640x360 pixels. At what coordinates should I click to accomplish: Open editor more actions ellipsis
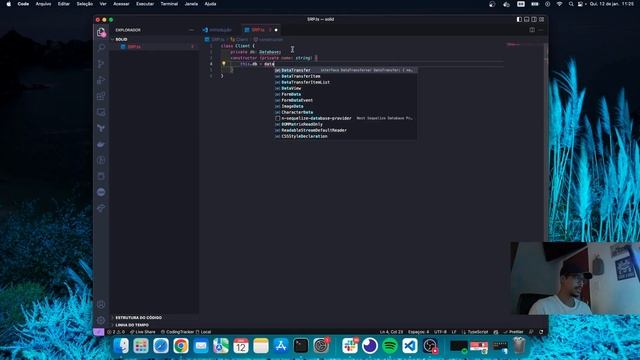click(541, 30)
